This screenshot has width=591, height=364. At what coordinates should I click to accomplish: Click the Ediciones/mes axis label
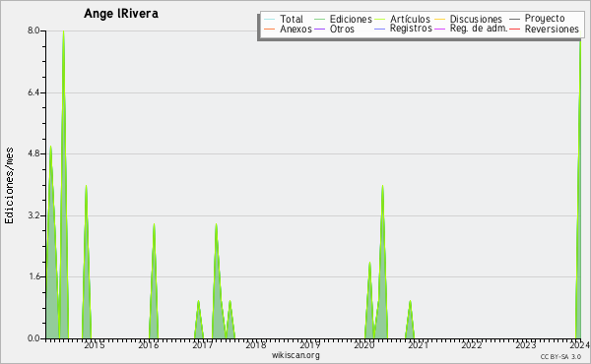9,185
